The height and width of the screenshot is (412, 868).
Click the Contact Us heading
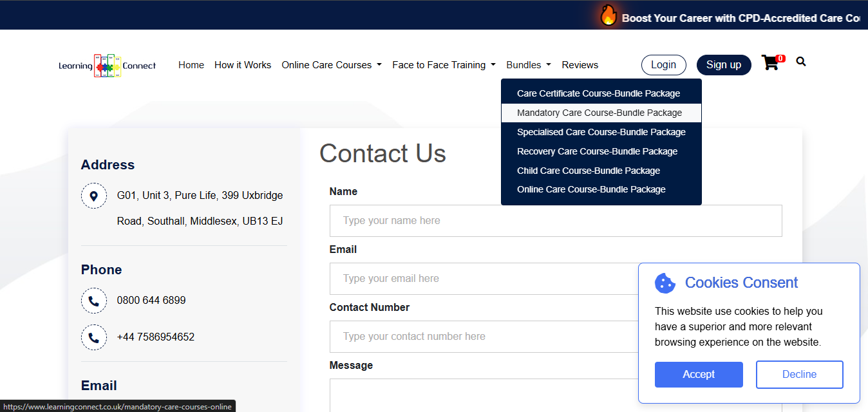[382, 153]
